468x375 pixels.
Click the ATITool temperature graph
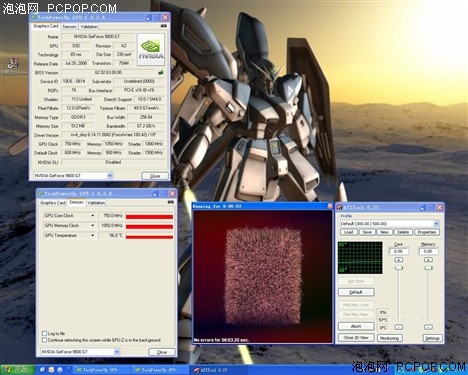[x=360, y=258]
